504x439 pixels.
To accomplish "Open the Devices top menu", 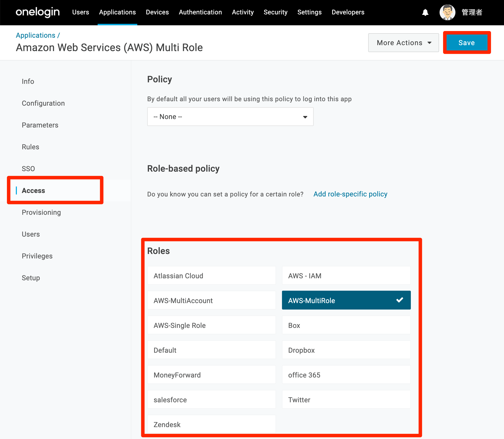I will tap(157, 12).
